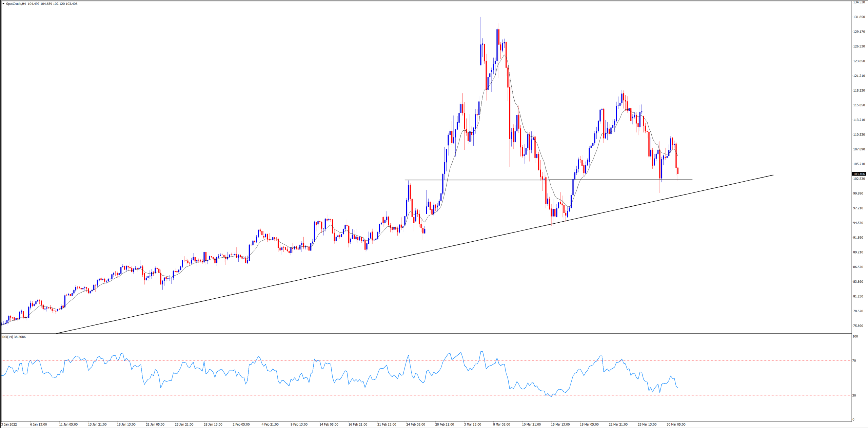Click the RSI(14) 38.2686 indicator label
Viewport: 868px width, 428px height.
coord(14,337)
